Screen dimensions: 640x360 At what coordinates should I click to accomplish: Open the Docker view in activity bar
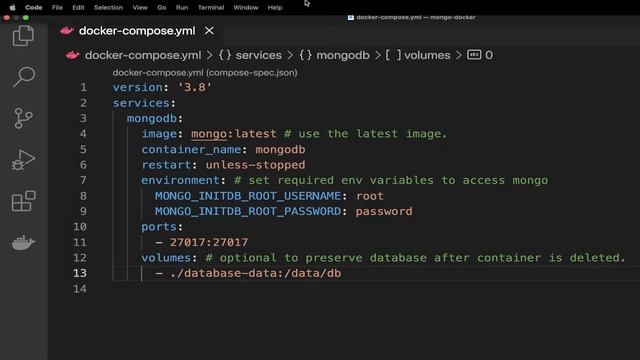(23, 242)
